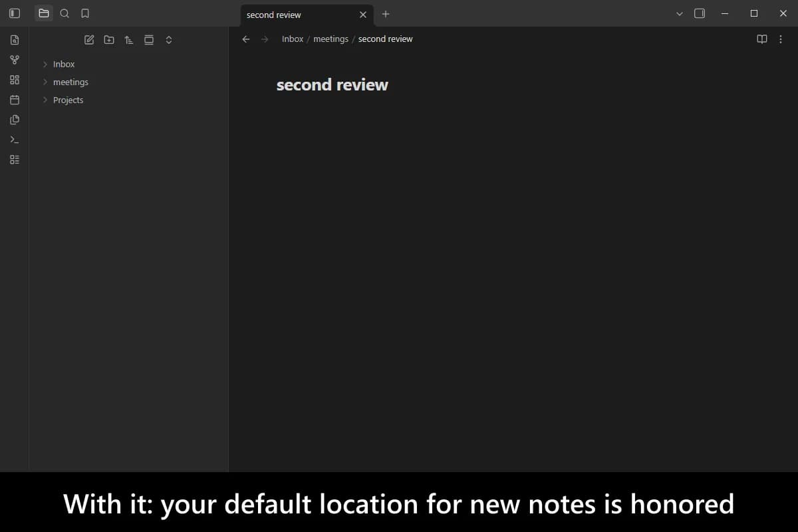Screen dimensions: 798x532
Task: Change sort order icon
Action: click(x=129, y=40)
